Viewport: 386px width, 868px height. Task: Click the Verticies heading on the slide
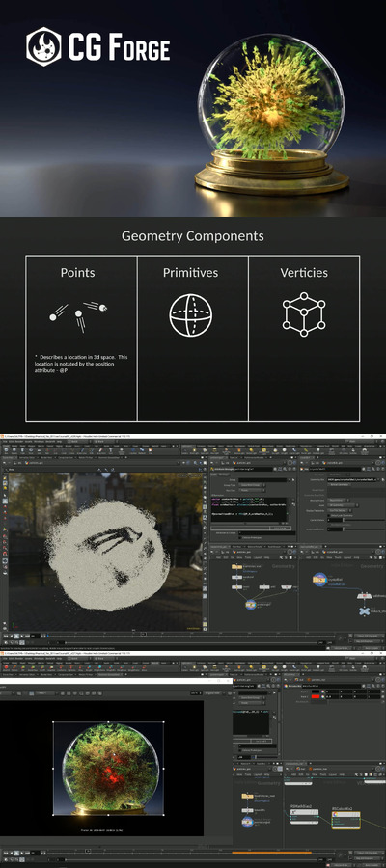304,272
